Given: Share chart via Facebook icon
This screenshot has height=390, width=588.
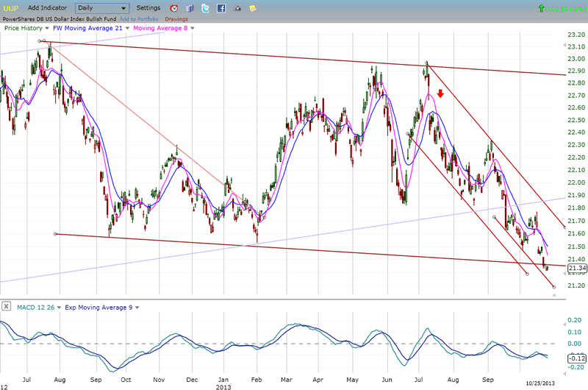Looking at the screenshot, I should click(x=220, y=8).
